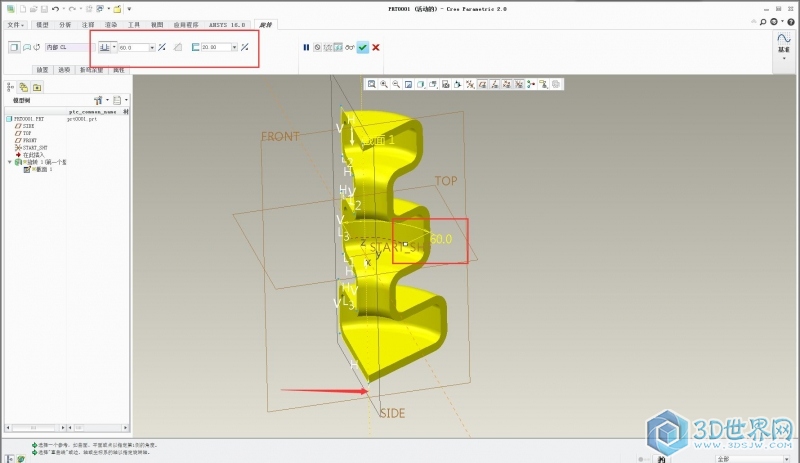Select the No Preview mode button
Screen dimensions: 800x463
(317, 47)
